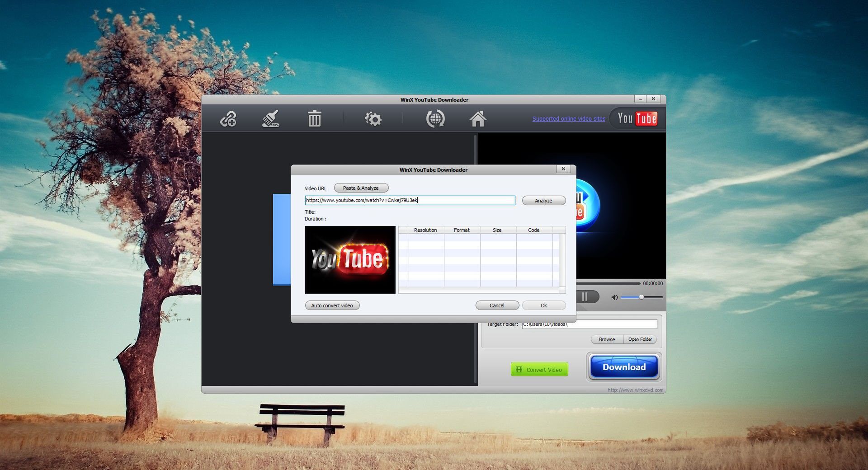Image resolution: width=868 pixels, height=470 pixels.
Task: Click the Delete trash can icon
Action: point(314,119)
